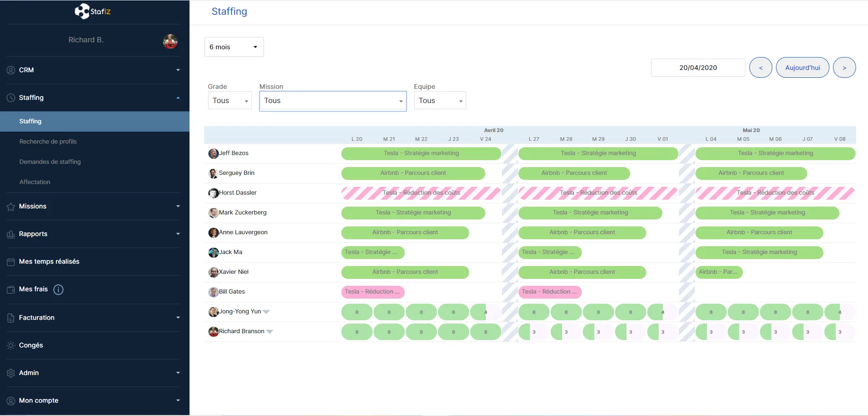
Task: Expand the Facturation menu arrow
Action: [178, 318]
